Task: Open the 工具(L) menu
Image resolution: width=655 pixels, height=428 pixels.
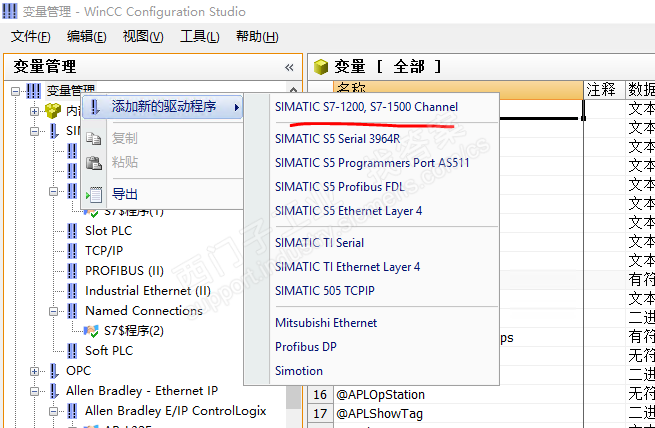Action: click(199, 37)
